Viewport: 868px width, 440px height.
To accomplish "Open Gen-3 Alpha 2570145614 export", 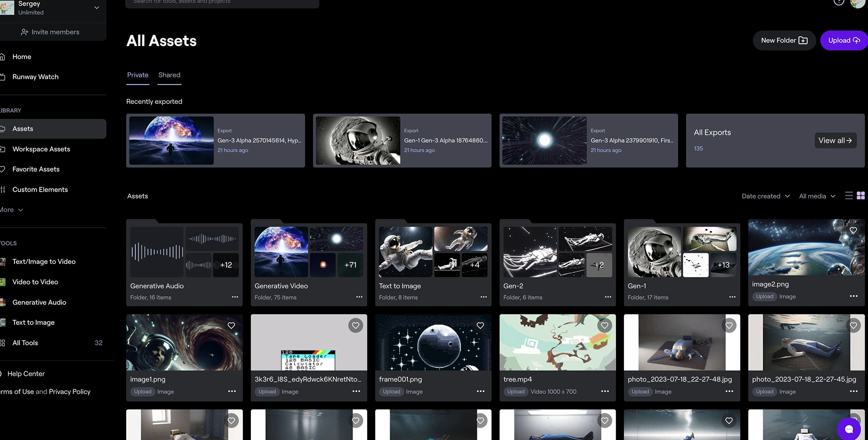I will click(x=215, y=140).
